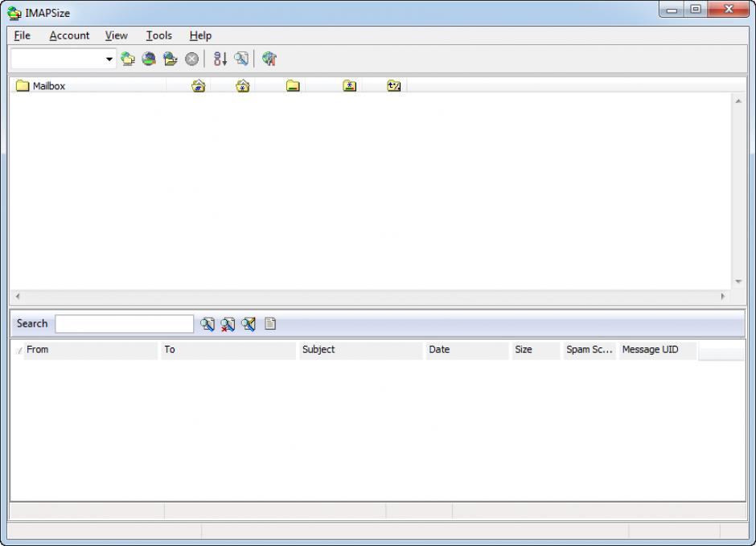Viewport: 756px width, 546px height.
Task: Click the numbered sort-arrow toolbar icon
Action: [x=220, y=59]
